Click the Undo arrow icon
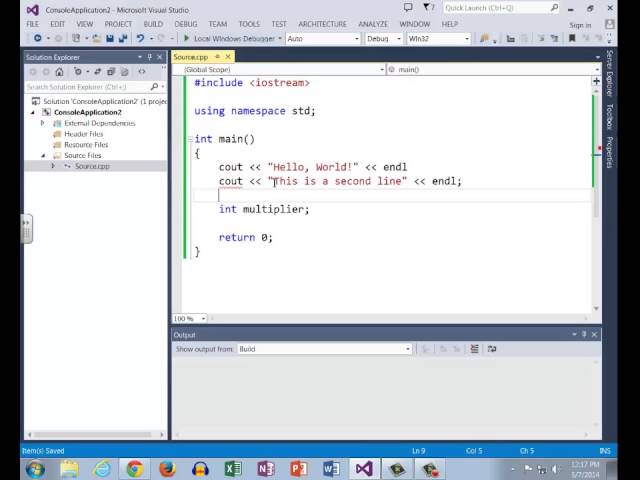 coord(140,38)
